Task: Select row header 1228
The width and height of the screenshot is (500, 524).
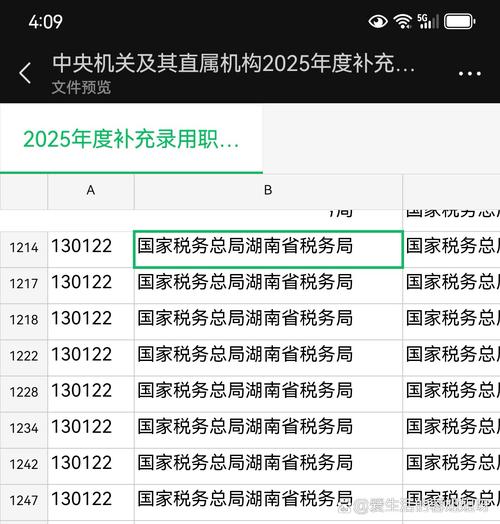Action: (24, 393)
